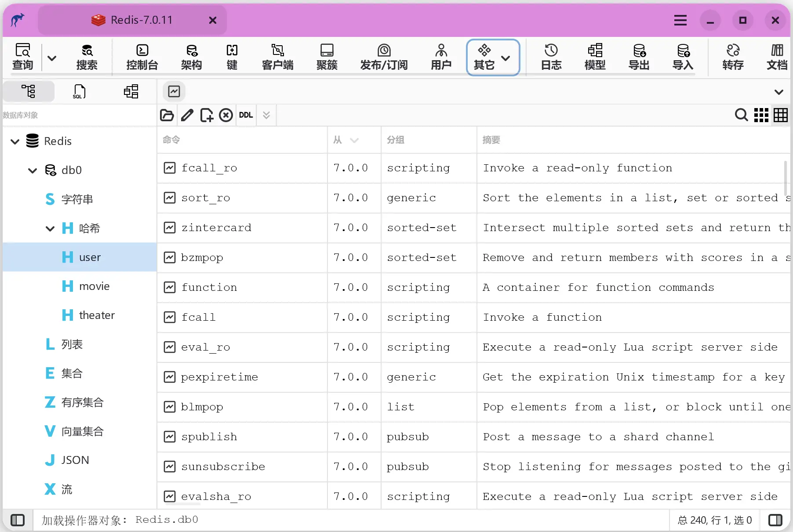793x532 pixels.
Task: Select the user hash key
Action: pyautogui.click(x=80, y=257)
